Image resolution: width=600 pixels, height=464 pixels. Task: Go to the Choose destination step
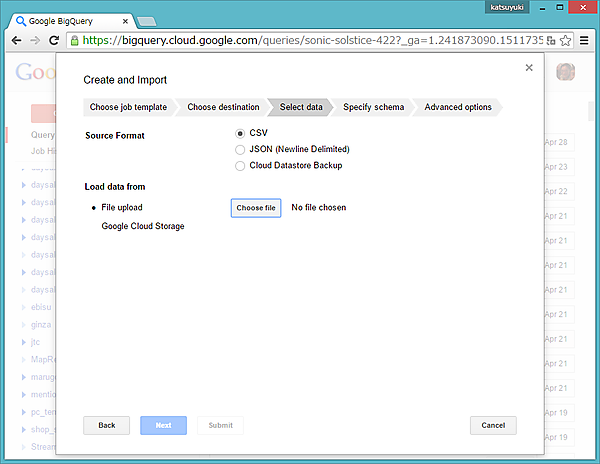pos(223,107)
